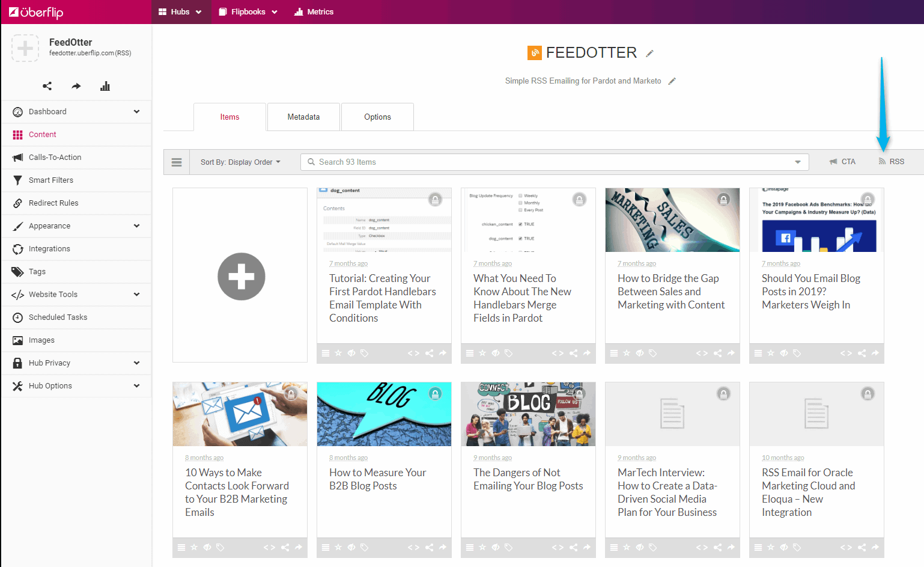Viewport: 924px width, 567px height.
Task: Click the RSS button in toolbar
Action: click(x=891, y=162)
